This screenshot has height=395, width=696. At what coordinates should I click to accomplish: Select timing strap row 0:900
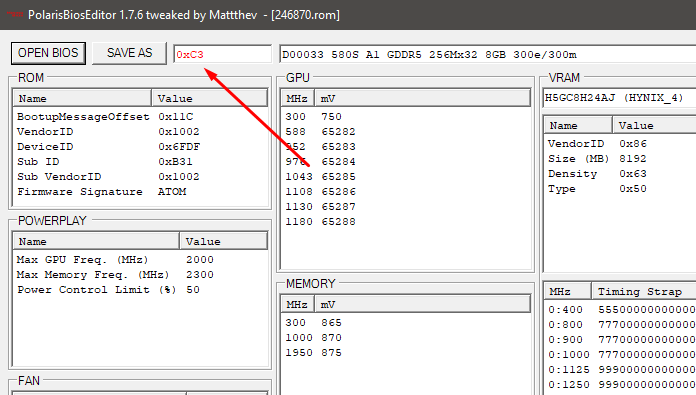click(x=621, y=340)
